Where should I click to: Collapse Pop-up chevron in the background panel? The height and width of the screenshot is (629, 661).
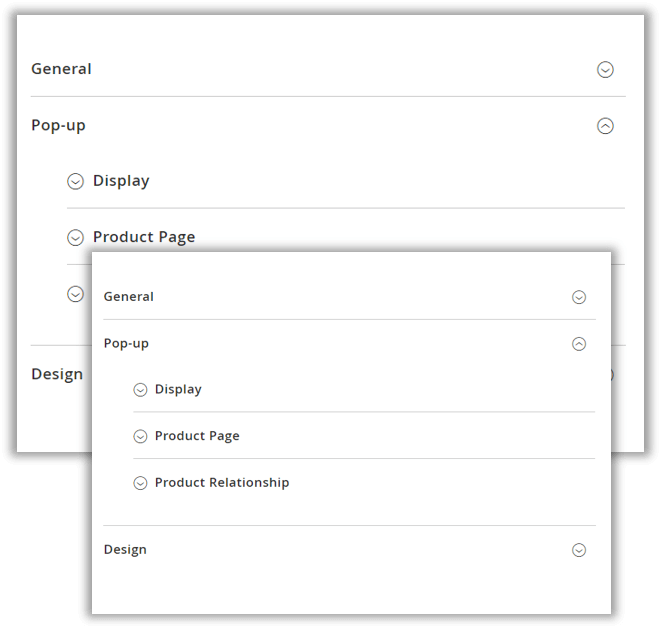click(605, 126)
